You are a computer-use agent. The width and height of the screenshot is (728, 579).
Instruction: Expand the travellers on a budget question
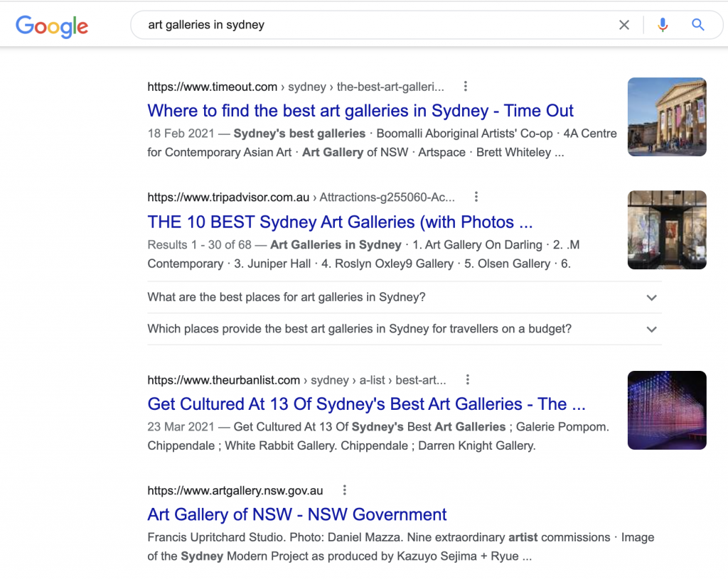tap(405, 329)
